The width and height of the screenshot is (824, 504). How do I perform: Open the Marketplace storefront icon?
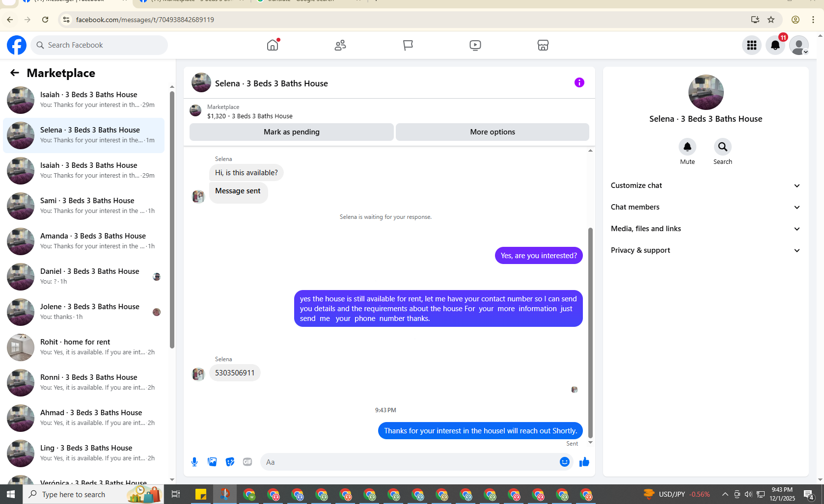[543, 45]
